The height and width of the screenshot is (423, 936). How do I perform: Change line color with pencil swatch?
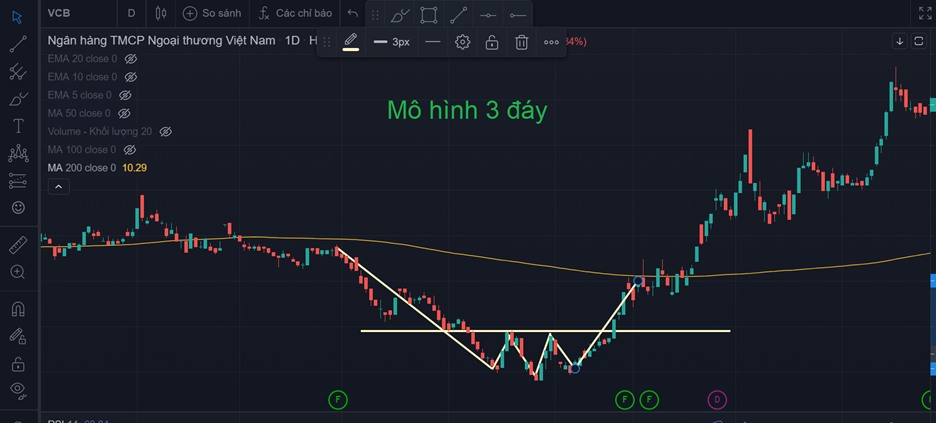point(351,42)
